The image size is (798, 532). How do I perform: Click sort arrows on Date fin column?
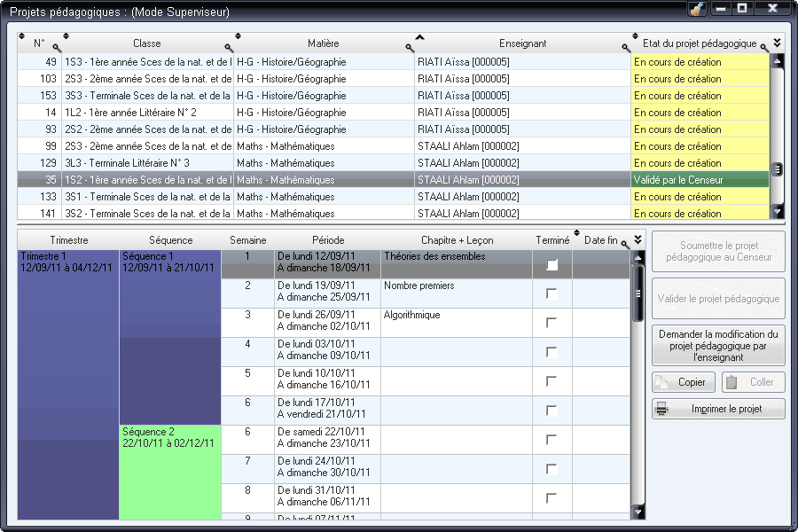click(576, 232)
